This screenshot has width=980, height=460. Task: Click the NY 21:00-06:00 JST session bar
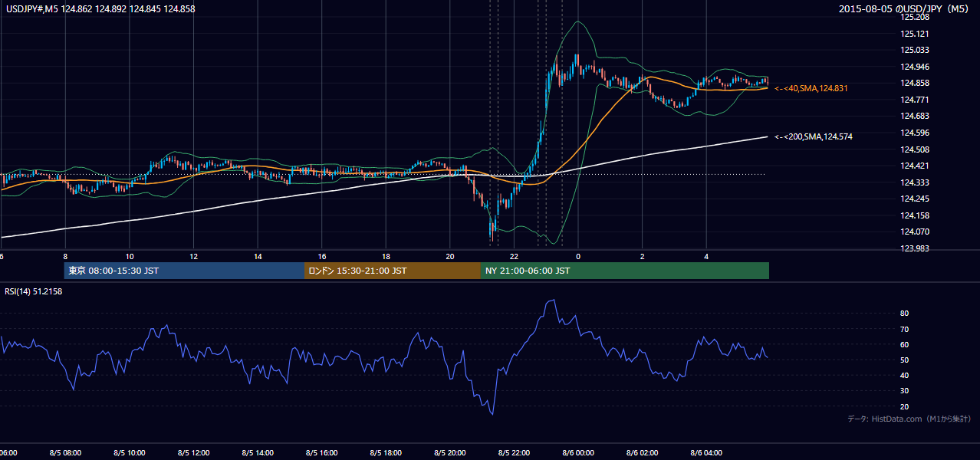pyautogui.click(x=625, y=271)
